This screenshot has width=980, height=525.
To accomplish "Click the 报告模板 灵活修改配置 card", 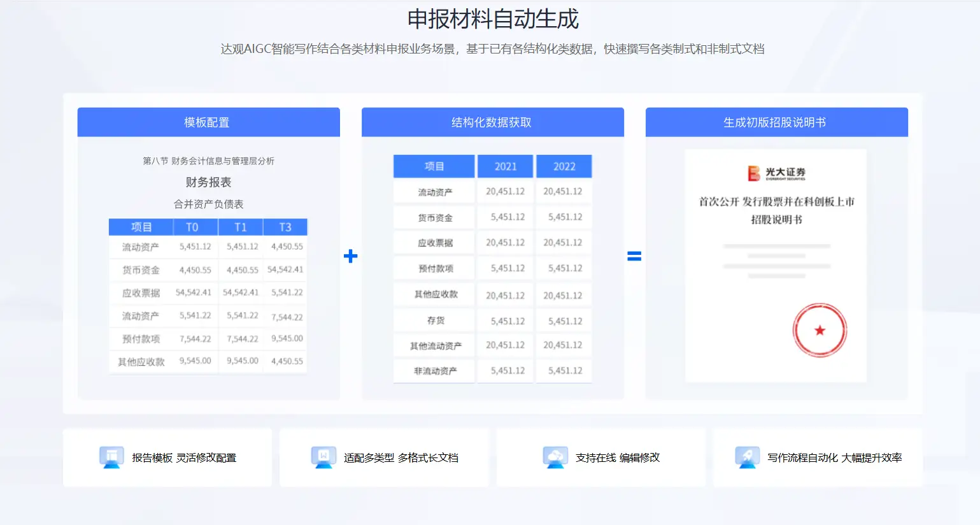I will point(167,457).
